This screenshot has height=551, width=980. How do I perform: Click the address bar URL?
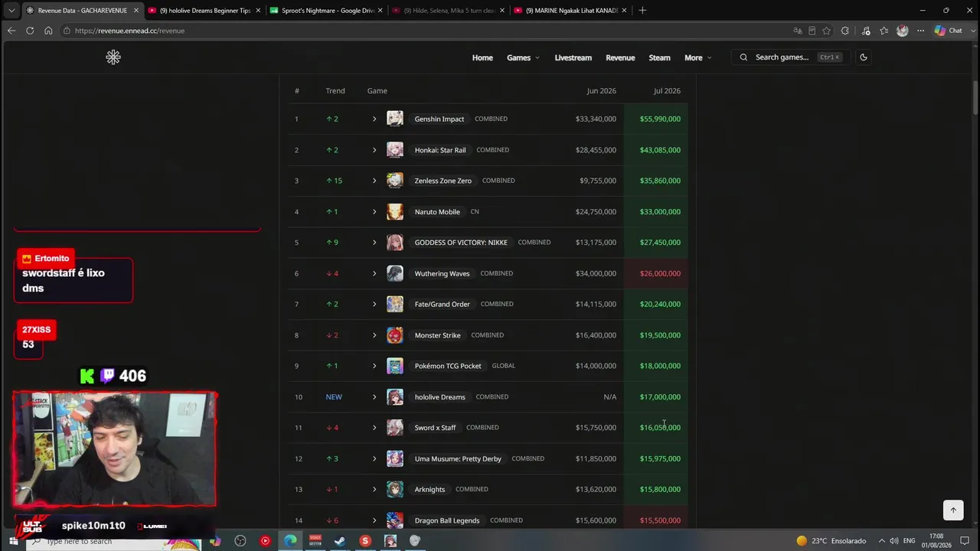[129, 31]
